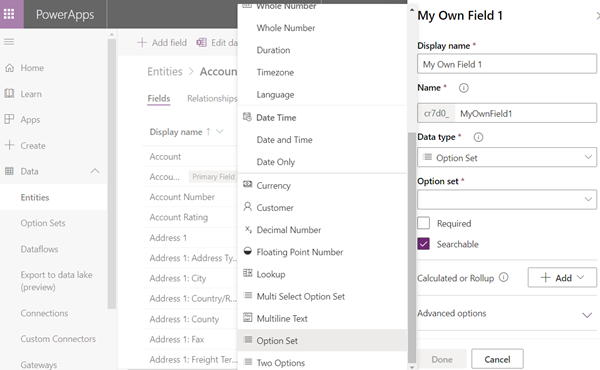Click the Create plus icon in sidebar
This screenshot has height=370, width=600.
click(10, 145)
